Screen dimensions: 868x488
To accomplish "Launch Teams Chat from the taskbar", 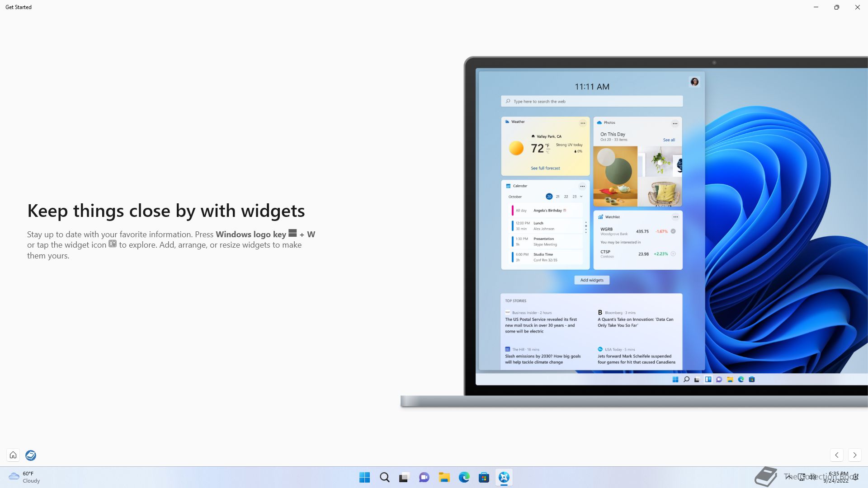I will (424, 477).
